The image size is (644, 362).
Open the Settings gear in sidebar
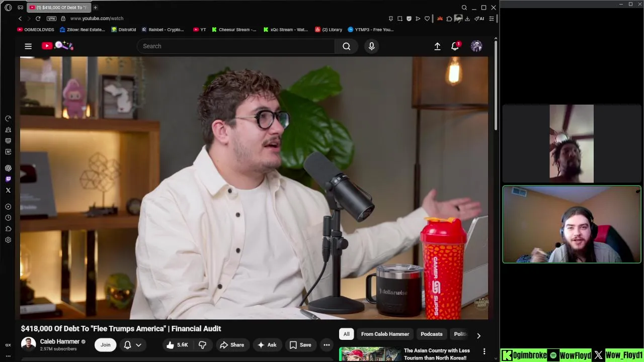tap(8, 240)
